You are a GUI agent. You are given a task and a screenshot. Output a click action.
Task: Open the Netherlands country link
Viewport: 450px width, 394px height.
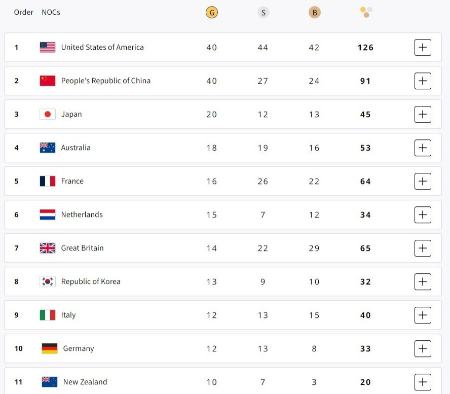tap(82, 215)
